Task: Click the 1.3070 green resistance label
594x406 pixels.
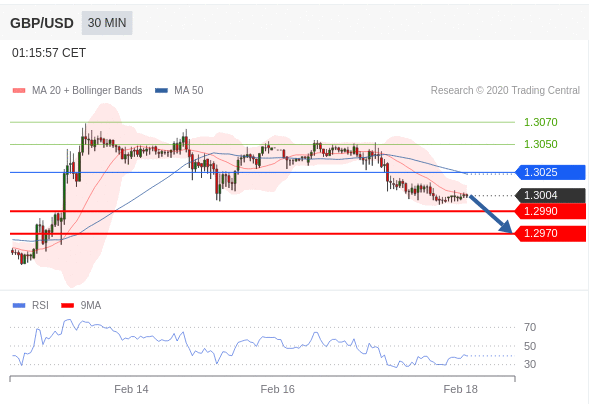Action: [x=541, y=122]
